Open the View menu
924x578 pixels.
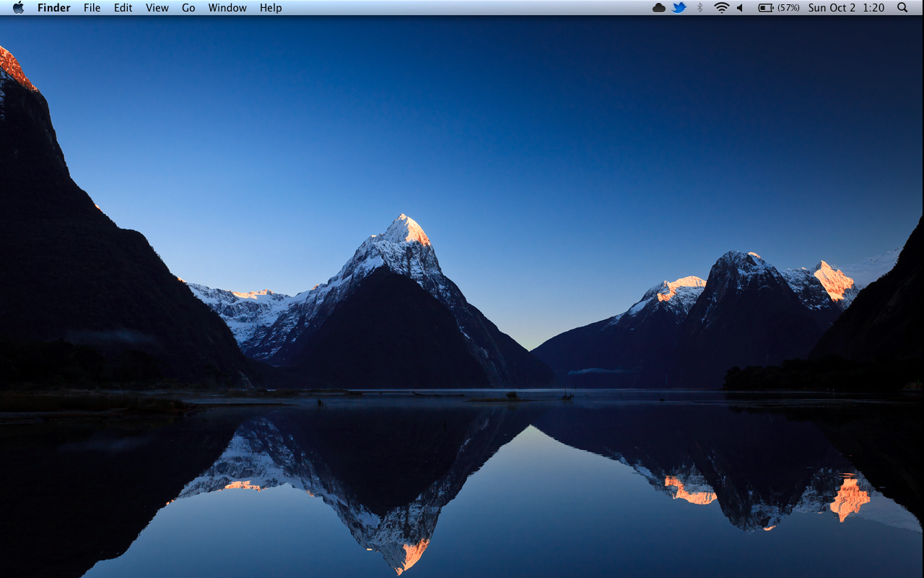(x=157, y=8)
